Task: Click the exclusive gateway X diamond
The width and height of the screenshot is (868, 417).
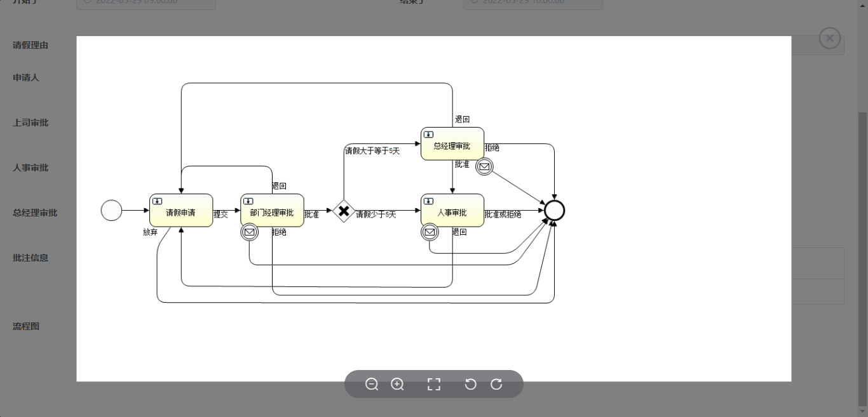Action: pos(344,211)
